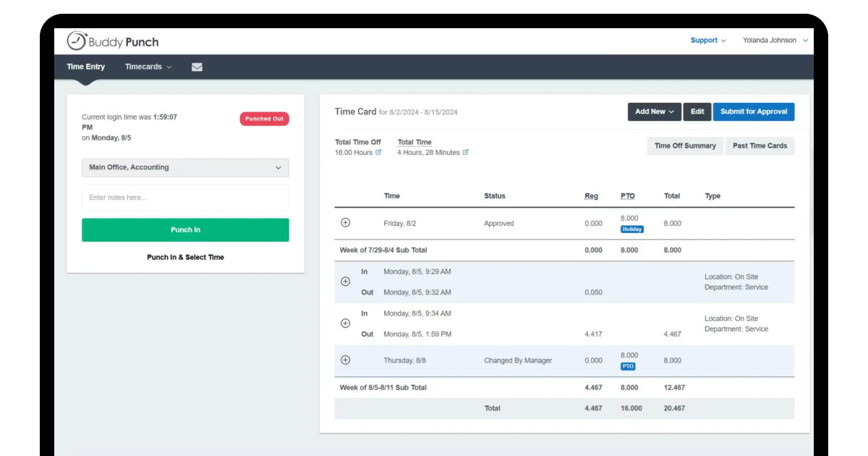Open the Support dropdown
The image size is (868, 456).
pyautogui.click(x=708, y=41)
